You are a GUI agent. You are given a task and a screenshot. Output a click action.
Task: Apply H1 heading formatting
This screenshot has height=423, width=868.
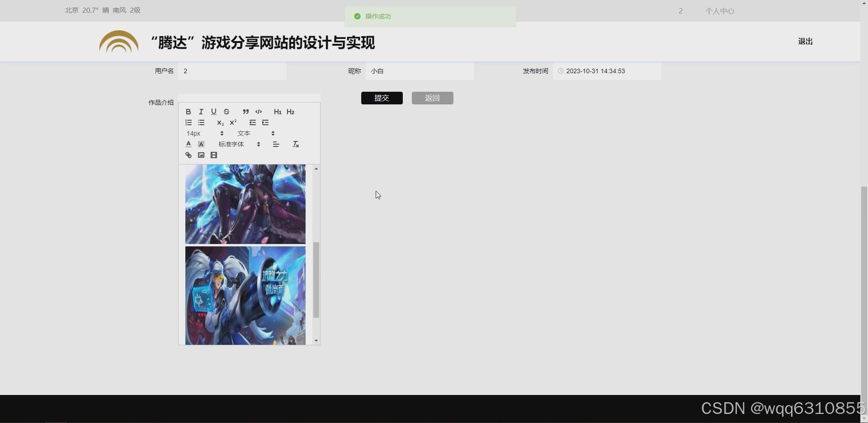[x=278, y=112]
